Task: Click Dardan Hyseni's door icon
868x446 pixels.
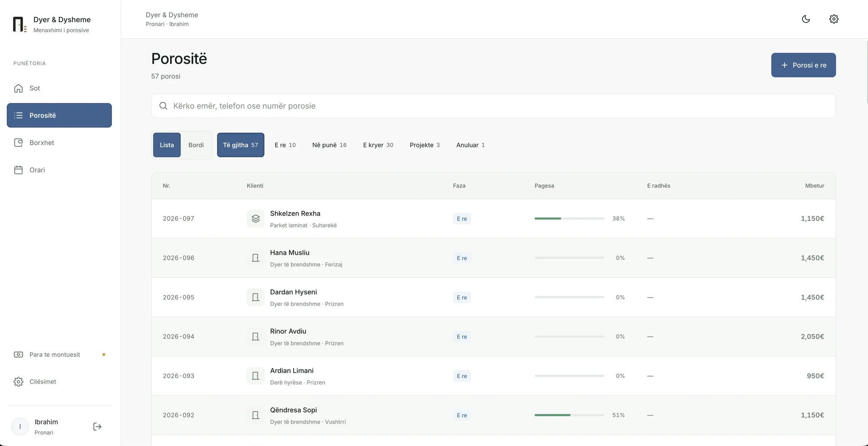Action: (256, 297)
